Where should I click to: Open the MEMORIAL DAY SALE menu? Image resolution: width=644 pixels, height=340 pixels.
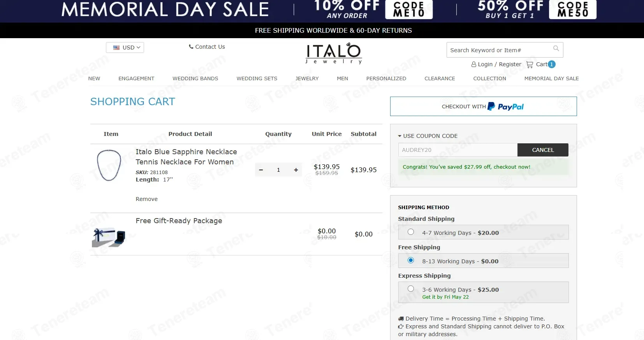coord(552,78)
